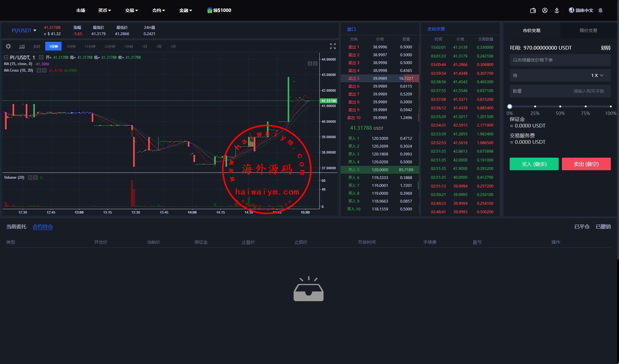The width and height of the screenshot is (619, 364).
Task: Switch to 限价交易 tab
Action: (x=588, y=30)
